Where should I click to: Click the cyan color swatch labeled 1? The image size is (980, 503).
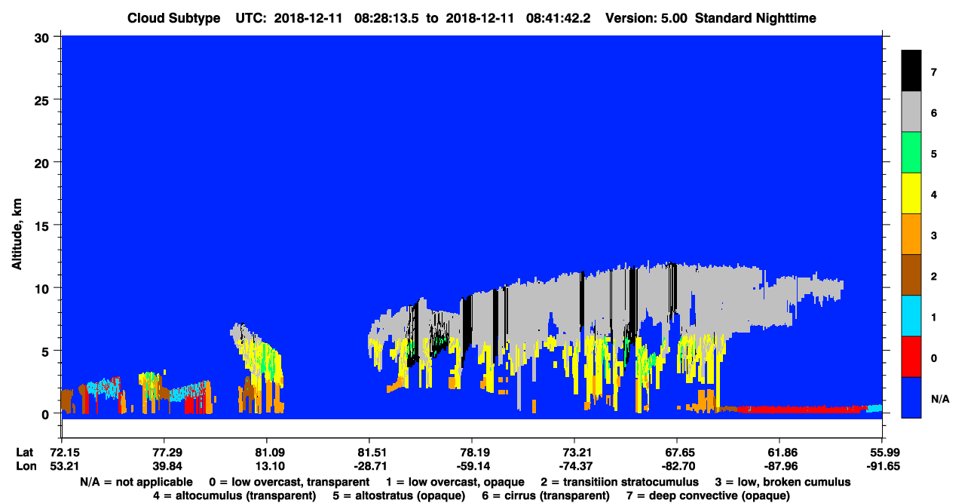click(911, 315)
